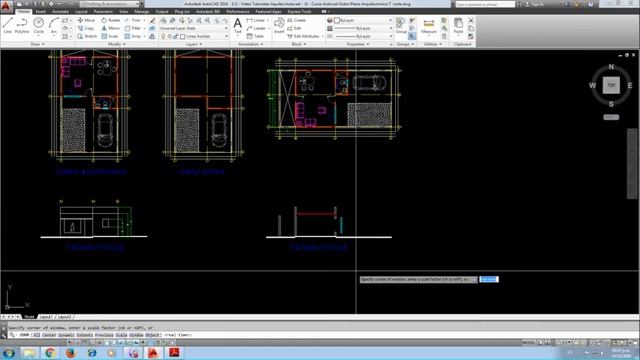The image size is (640, 360).
Task: Expand the Draw panel
Action: point(38,44)
